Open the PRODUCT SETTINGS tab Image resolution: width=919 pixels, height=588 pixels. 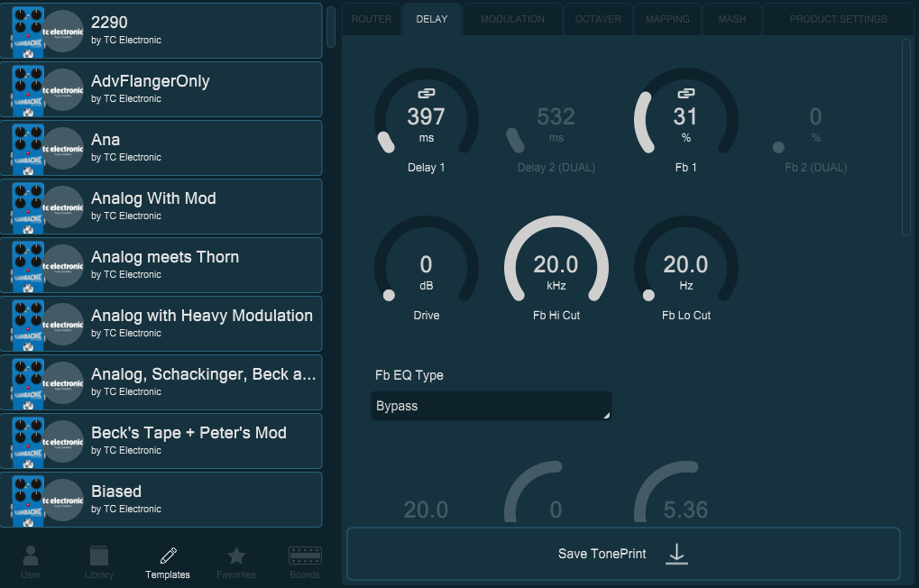[838, 19]
